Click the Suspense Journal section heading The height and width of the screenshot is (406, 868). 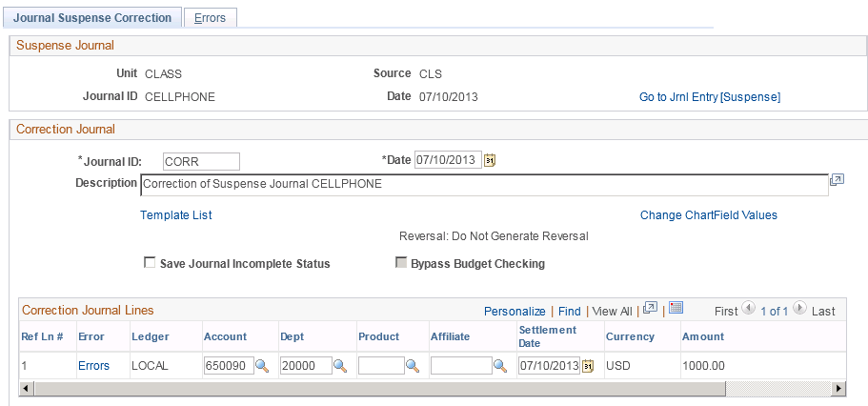coord(66,46)
